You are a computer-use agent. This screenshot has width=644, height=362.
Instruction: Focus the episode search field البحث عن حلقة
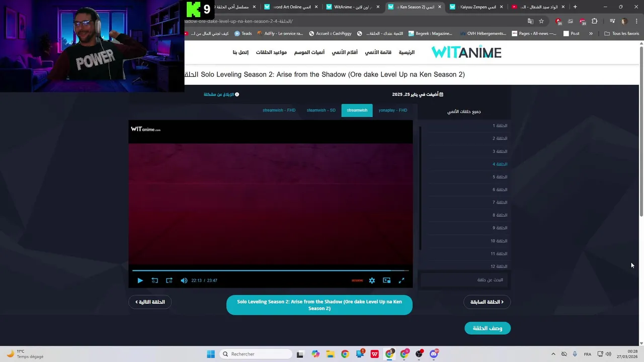[464, 280]
